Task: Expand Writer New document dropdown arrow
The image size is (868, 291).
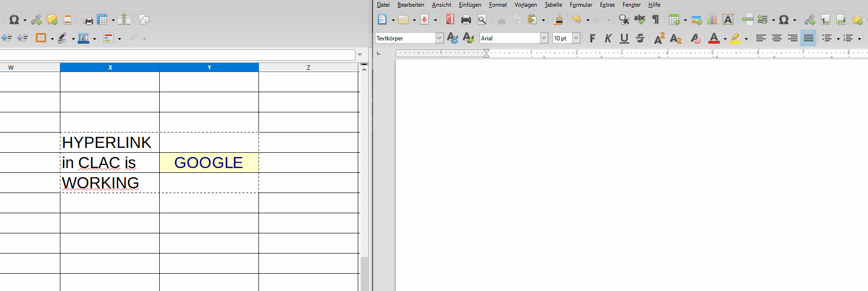Action: 393,20
